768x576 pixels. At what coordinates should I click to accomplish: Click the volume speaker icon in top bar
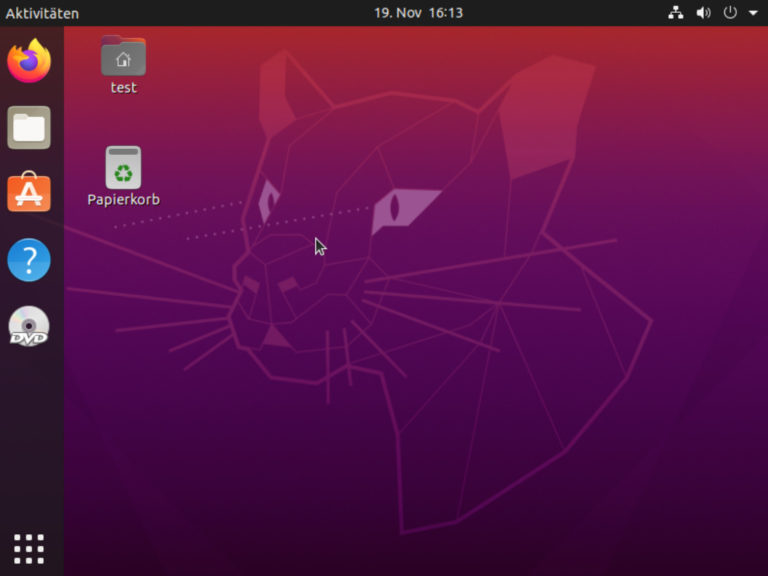703,13
